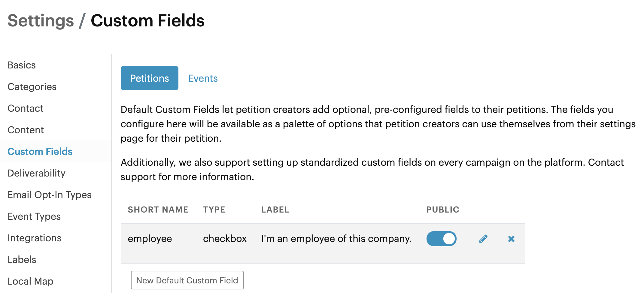
Task: Switch to the Events tab
Action: (203, 78)
